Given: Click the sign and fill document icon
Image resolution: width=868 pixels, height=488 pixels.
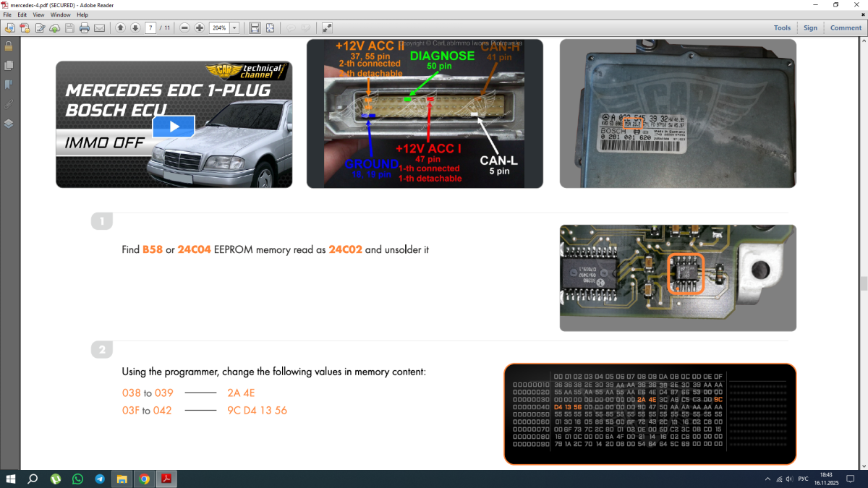Looking at the screenshot, I should click(x=40, y=28).
